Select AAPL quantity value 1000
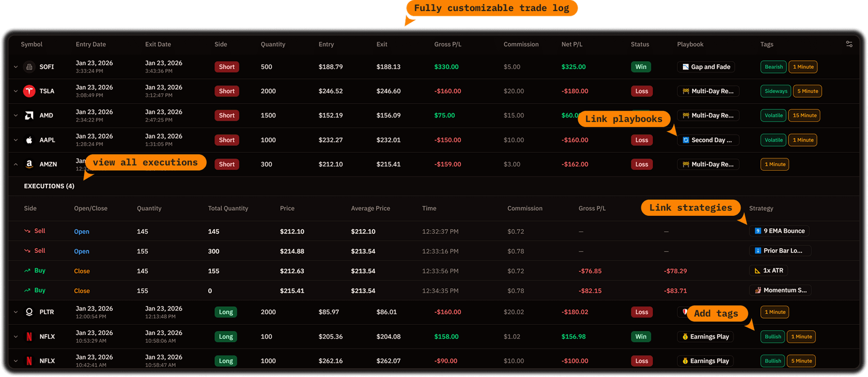868x377 pixels. (x=268, y=140)
